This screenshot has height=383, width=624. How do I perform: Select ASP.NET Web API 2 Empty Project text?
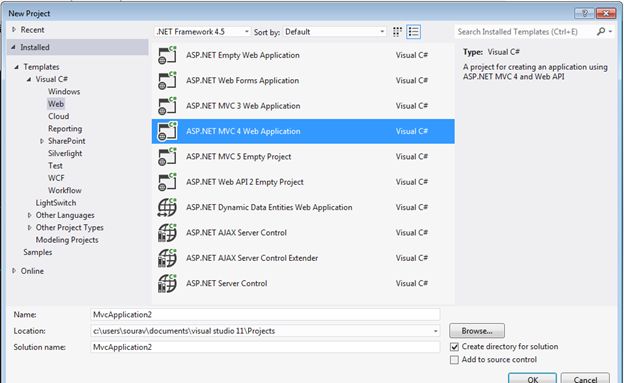tap(245, 182)
